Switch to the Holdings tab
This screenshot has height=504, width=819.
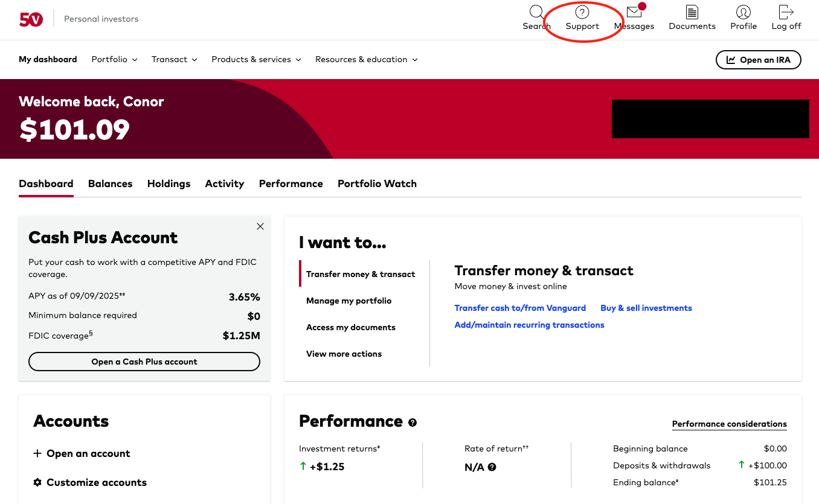point(169,183)
